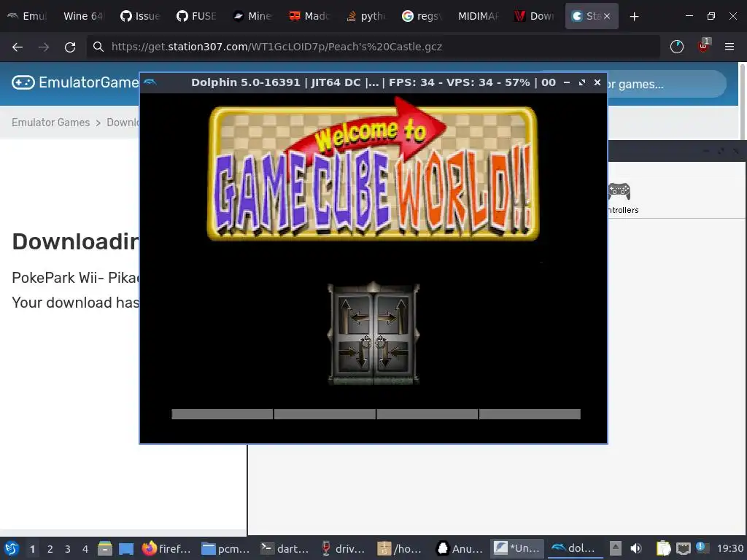Open the start menu in the taskbar
Screen dimensions: 747x560
(x=12, y=548)
